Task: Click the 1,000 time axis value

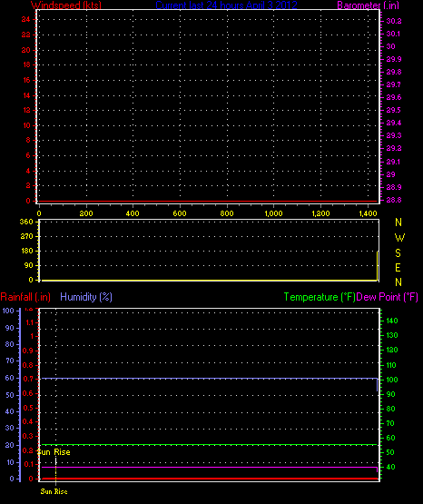Action: (x=273, y=213)
